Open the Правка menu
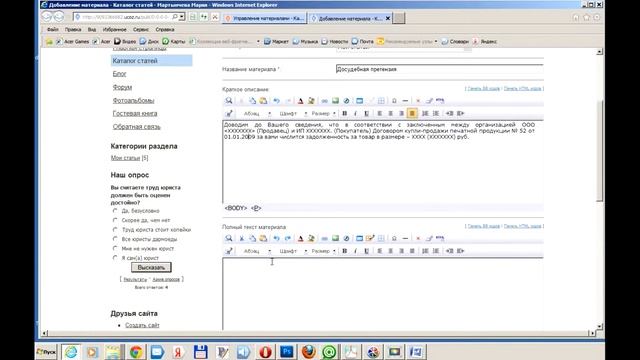The height and width of the screenshot is (360, 640). pos(73,29)
